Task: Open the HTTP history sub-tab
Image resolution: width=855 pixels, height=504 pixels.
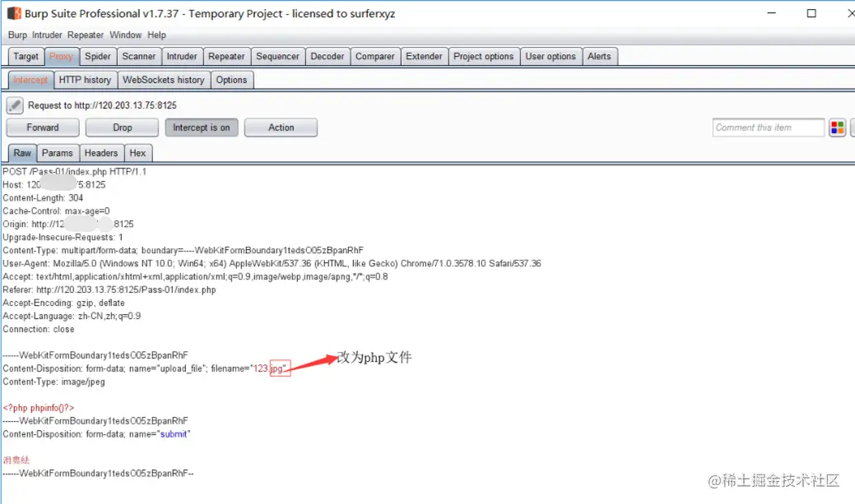Action: (x=85, y=80)
